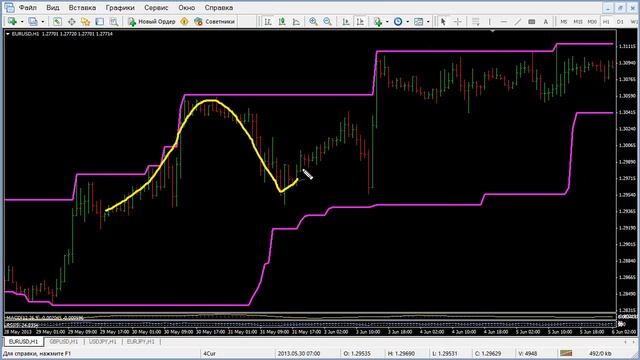
Task: Expand the Indicators dropdown arrow
Action: click(x=387, y=22)
